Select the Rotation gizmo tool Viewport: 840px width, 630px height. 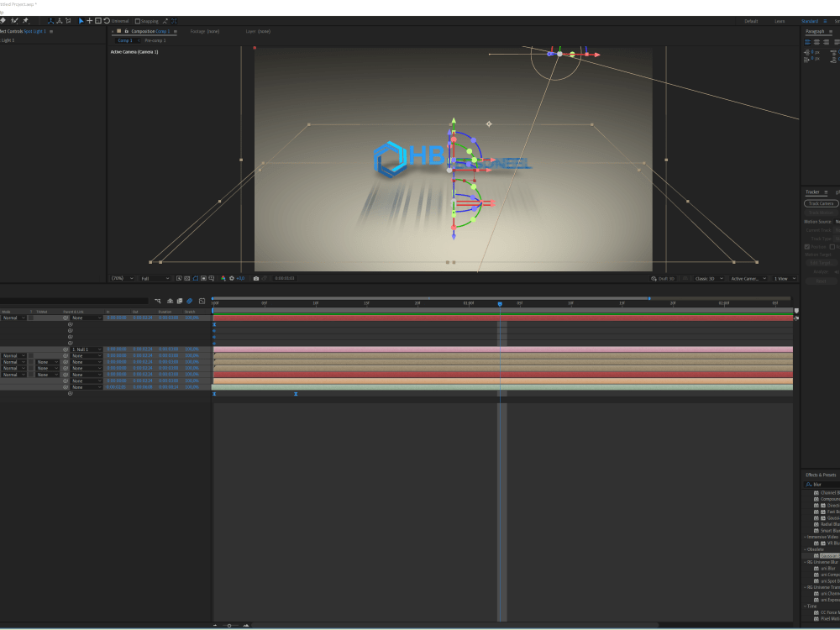pos(107,21)
